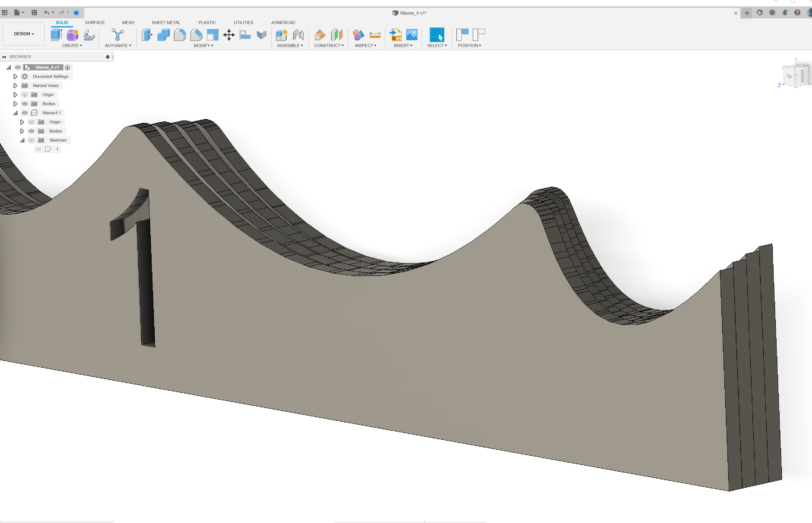Open the Measure tool in Inspect group
The height and width of the screenshot is (523, 812).
375,35
